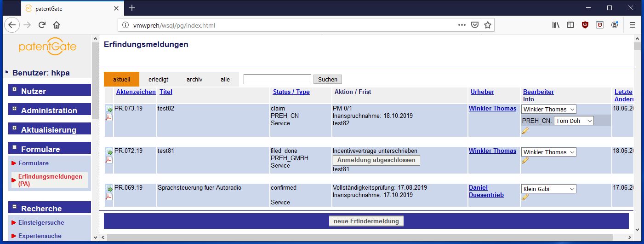Screen dimensions: 644x244
Task: Click neue Erfindermeldung button
Action: [366, 221]
